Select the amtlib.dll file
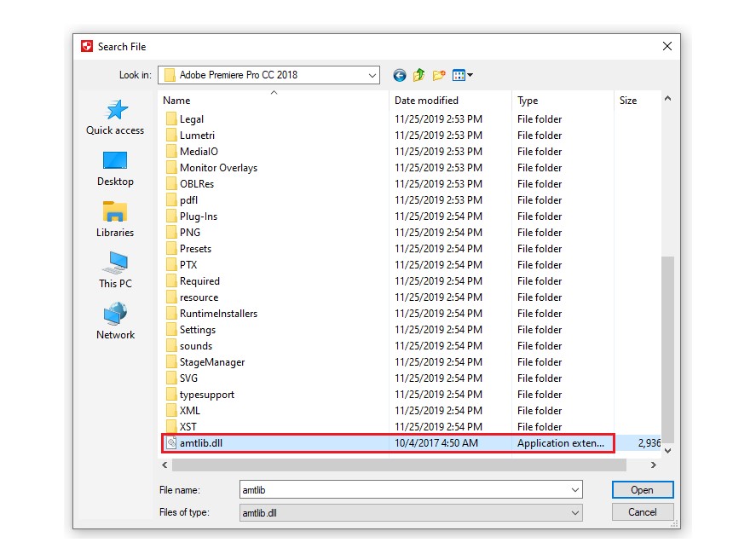The image size is (756, 560). (201, 443)
